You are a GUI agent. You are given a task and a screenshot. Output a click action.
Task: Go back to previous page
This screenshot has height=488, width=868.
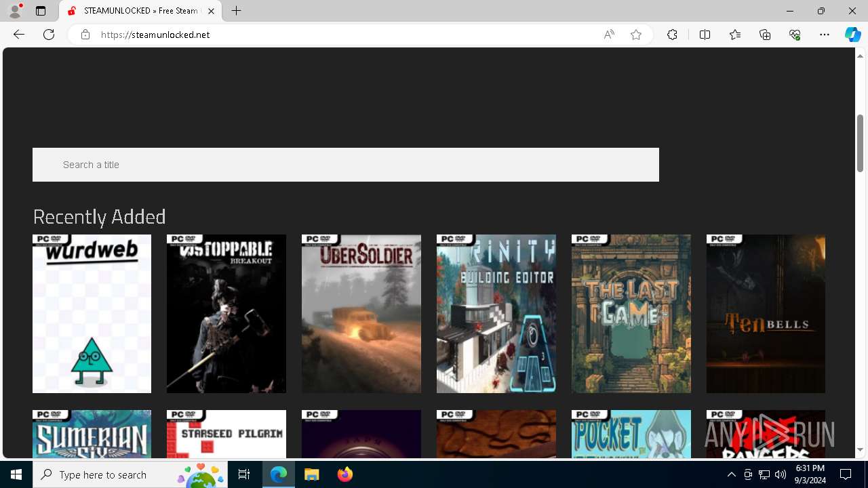[x=19, y=35]
